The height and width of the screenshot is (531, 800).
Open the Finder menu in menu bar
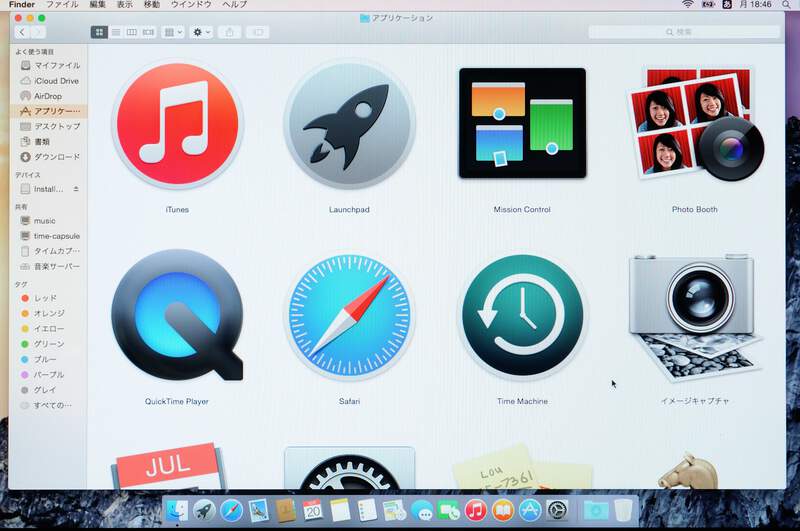click(x=22, y=5)
